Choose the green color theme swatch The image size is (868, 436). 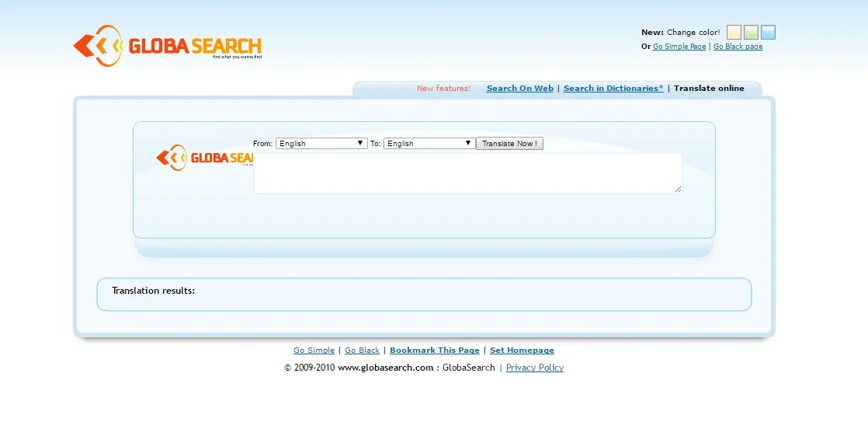pos(751,32)
